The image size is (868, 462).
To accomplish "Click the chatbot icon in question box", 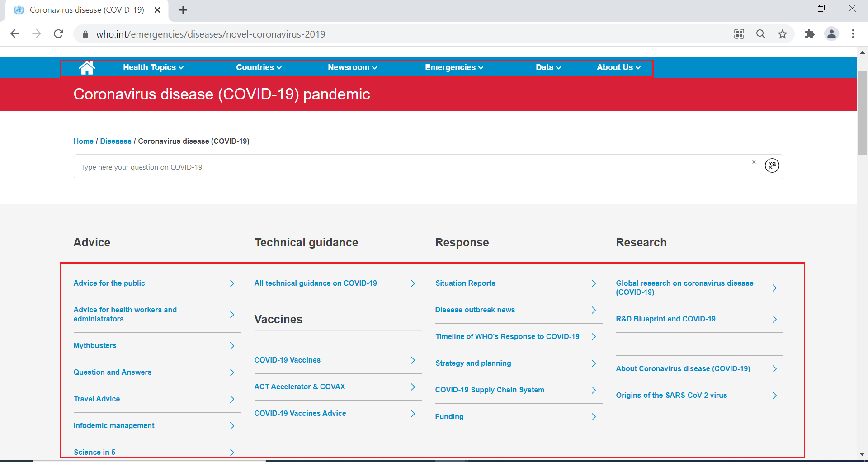I will pyautogui.click(x=772, y=165).
